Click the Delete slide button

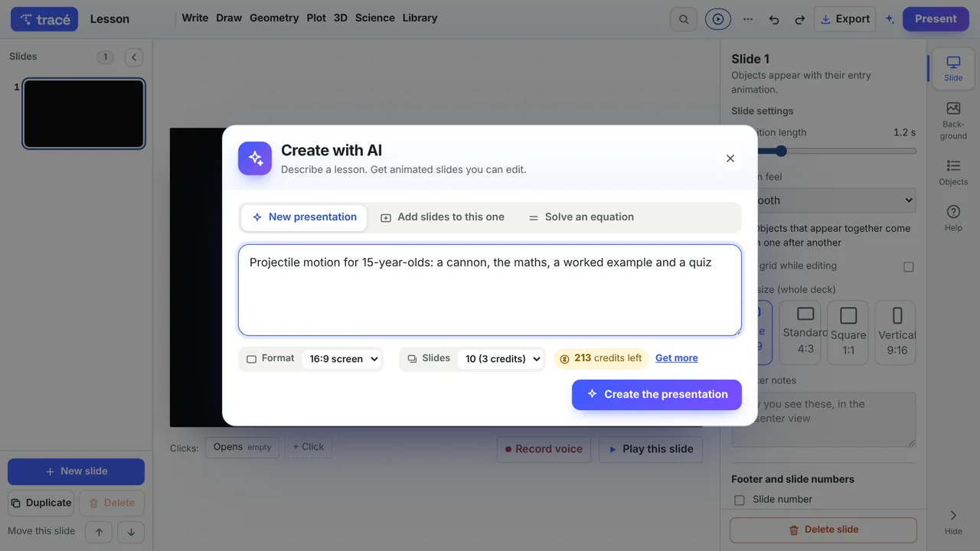[x=824, y=530]
